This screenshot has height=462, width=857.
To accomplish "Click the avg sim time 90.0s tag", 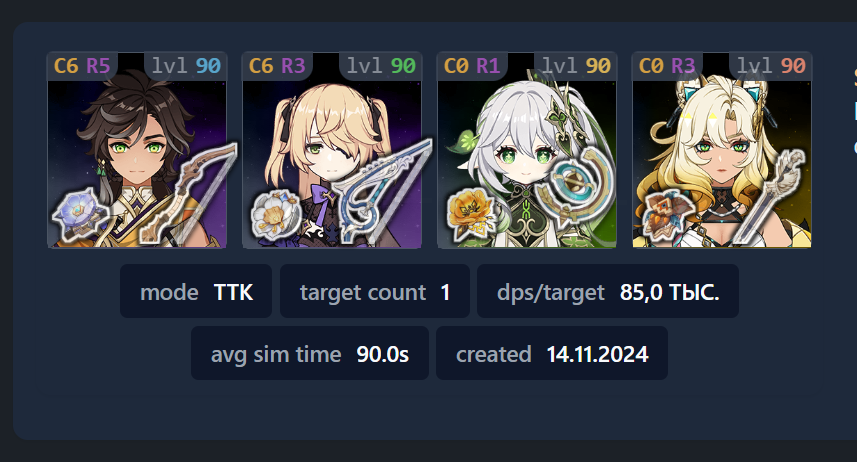I will tap(310, 353).
